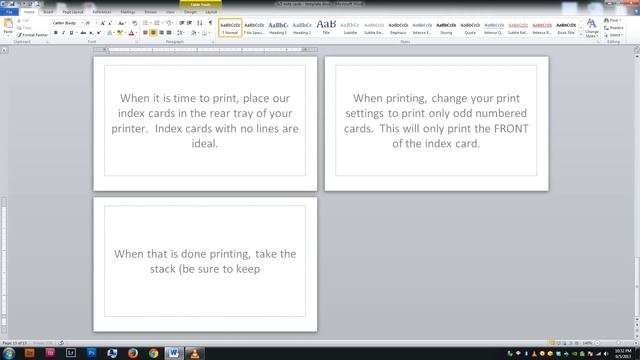
Task: Toggle Bold formatting
Action: [x=56, y=33]
